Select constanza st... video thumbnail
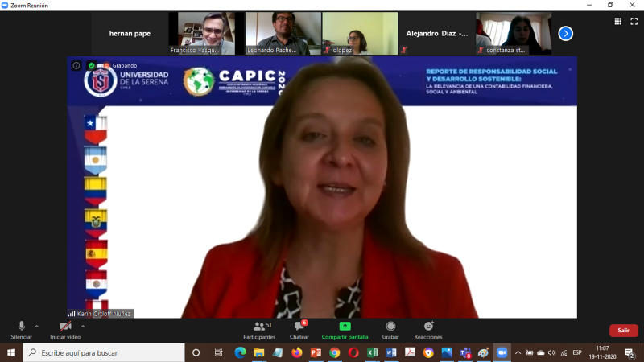The width and height of the screenshot is (644, 362). (514, 33)
